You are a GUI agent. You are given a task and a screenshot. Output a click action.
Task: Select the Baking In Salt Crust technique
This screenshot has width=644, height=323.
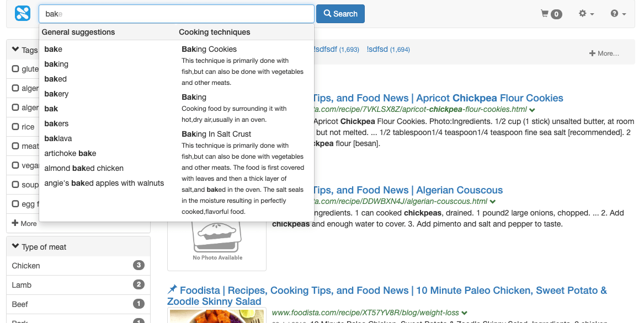216,134
